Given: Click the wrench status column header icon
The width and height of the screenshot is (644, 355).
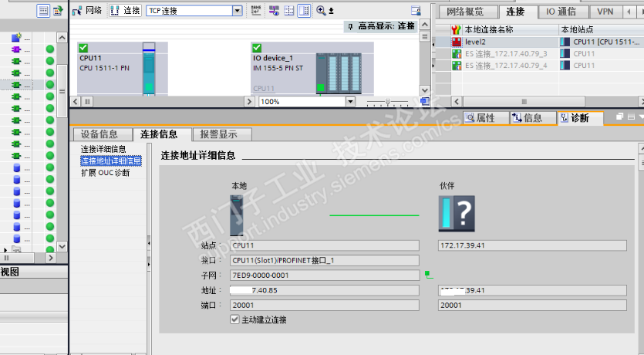Looking at the screenshot, I should click(x=456, y=29).
